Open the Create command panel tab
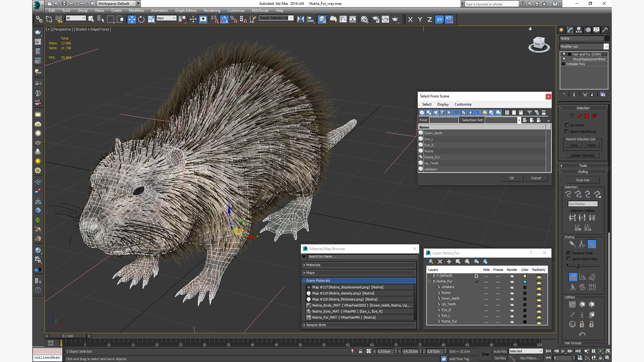This screenshot has height=362, width=644. (x=561, y=30)
